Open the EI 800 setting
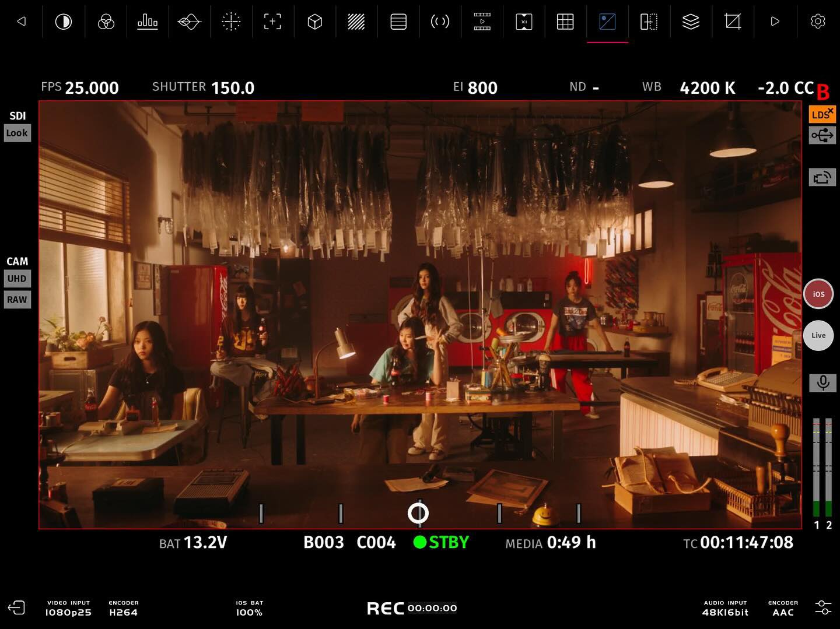Screen dimensions: 840x629 pyautogui.click(x=482, y=88)
